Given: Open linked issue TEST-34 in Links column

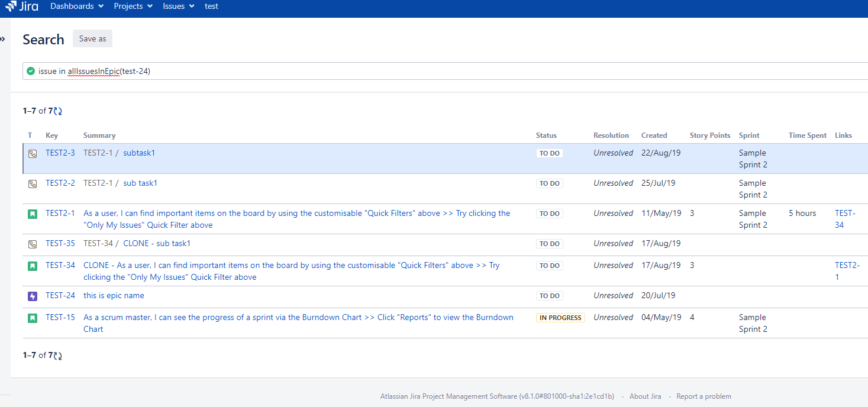Looking at the screenshot, I should (845, 219).
